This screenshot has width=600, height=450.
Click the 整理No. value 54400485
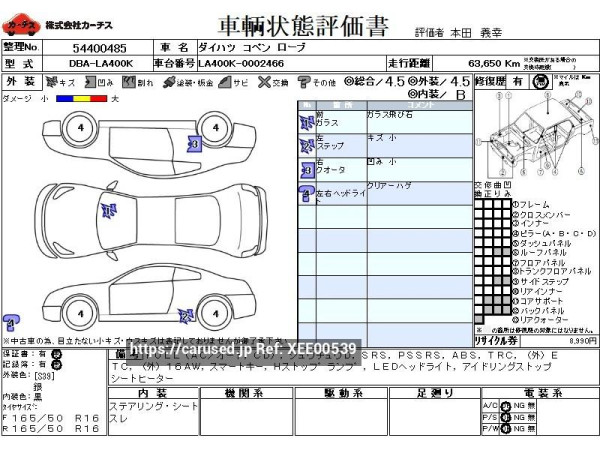click(99, 48)
